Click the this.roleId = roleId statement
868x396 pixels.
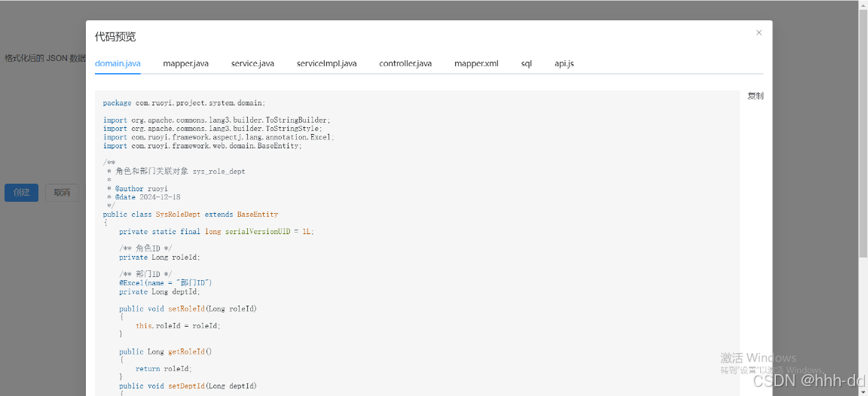[178, 326]
